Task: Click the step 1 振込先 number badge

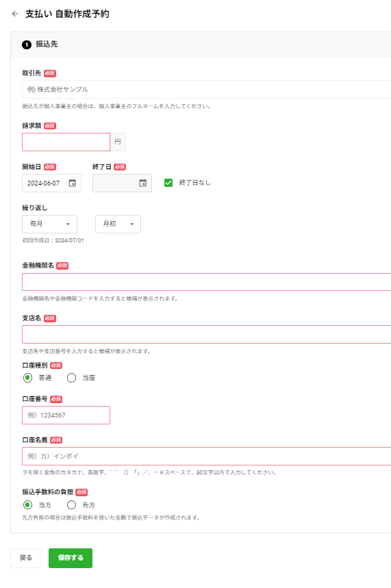Action: [27, 44]
